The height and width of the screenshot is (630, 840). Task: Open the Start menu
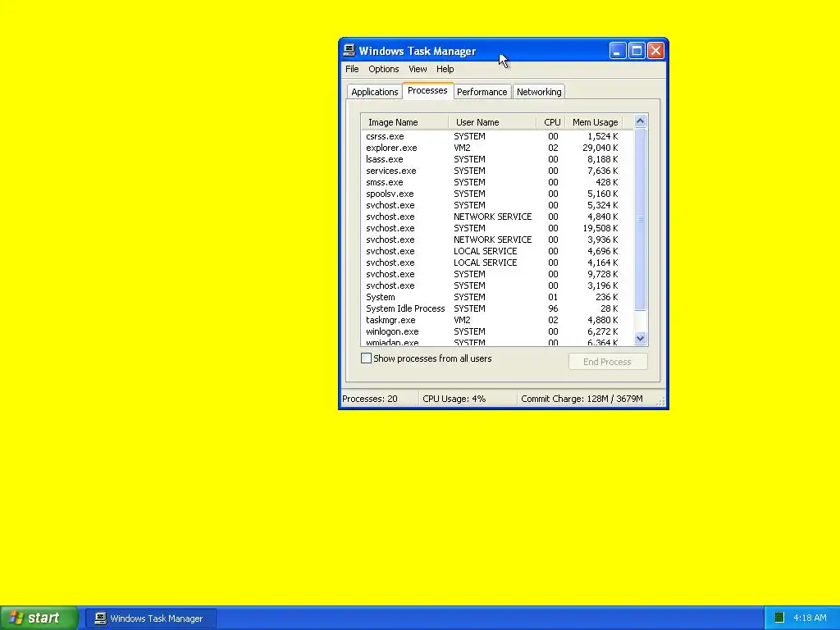[39, 619]
